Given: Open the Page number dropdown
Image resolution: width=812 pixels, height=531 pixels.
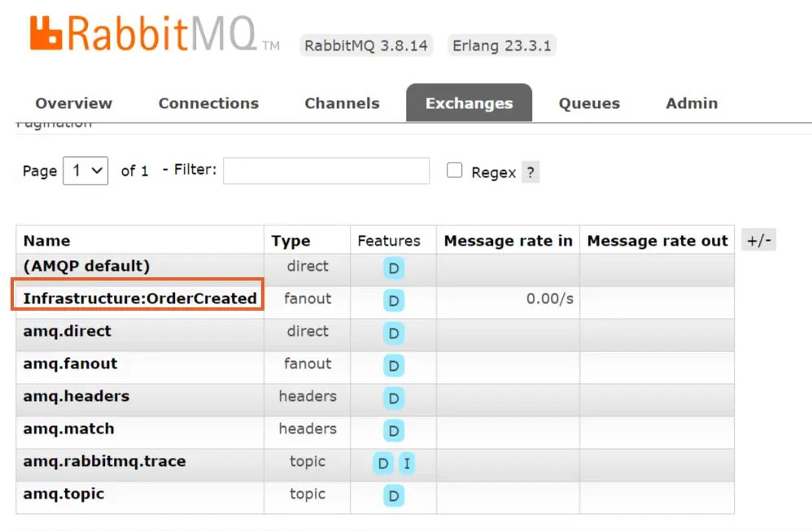Looking at the screenshot, I should coord(85,171).
